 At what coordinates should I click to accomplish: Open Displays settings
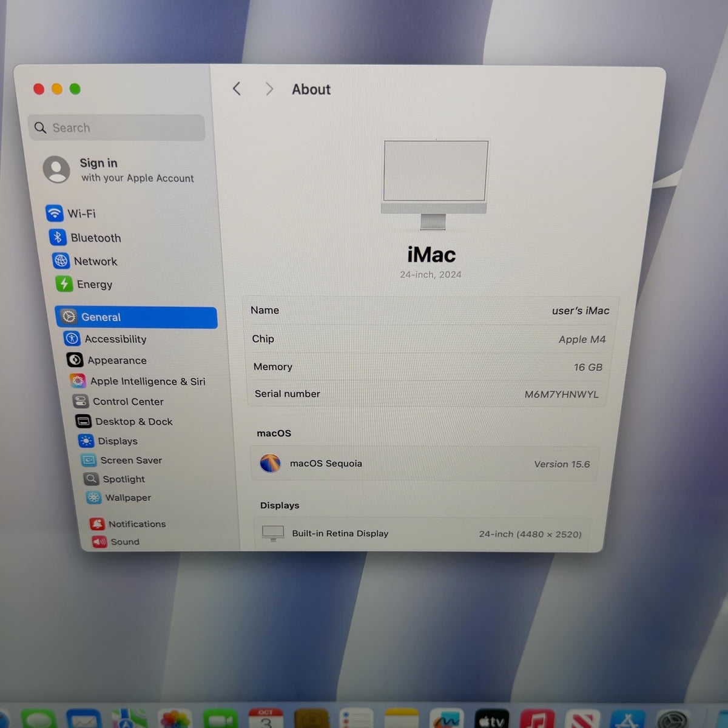[108, 441]
